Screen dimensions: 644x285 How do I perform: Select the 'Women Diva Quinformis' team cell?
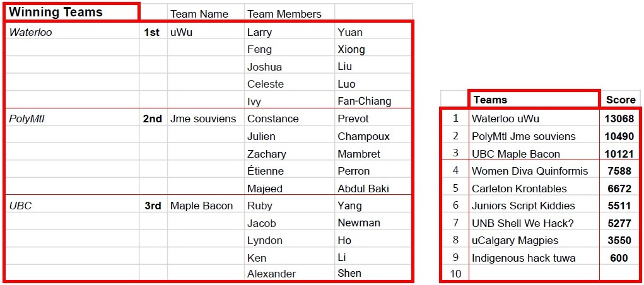click(533, 171)
